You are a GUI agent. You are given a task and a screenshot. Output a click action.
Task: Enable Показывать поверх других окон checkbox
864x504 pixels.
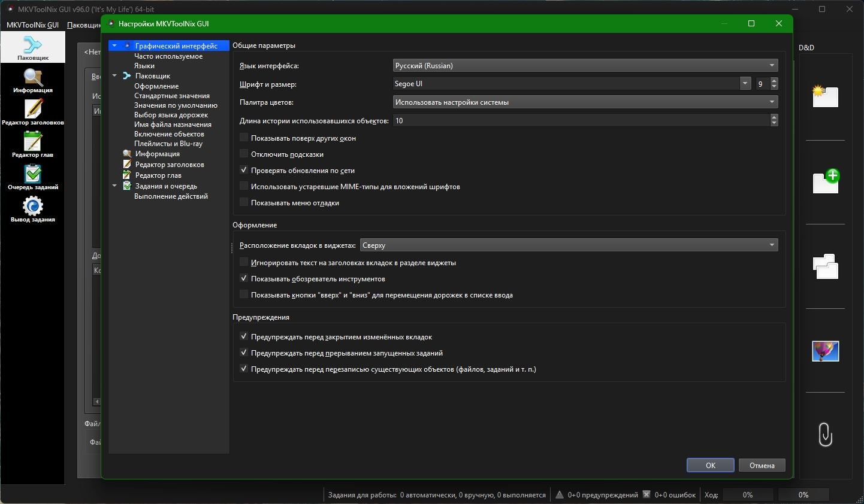(x=244, y=138)
